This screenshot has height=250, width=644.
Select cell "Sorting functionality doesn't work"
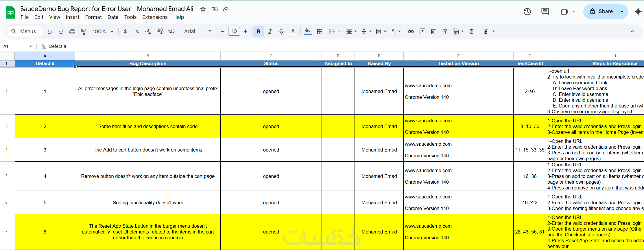(x=148, y=202)
